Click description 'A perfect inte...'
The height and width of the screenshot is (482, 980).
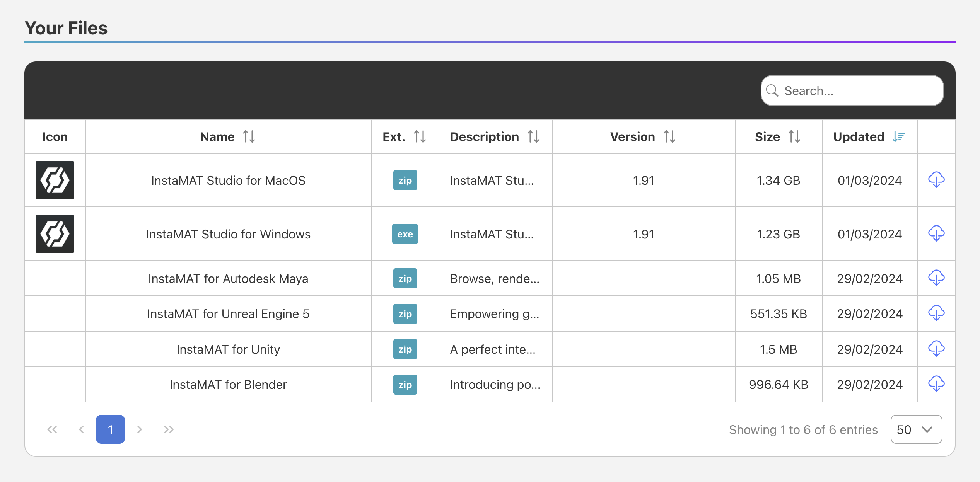[493, 349]
